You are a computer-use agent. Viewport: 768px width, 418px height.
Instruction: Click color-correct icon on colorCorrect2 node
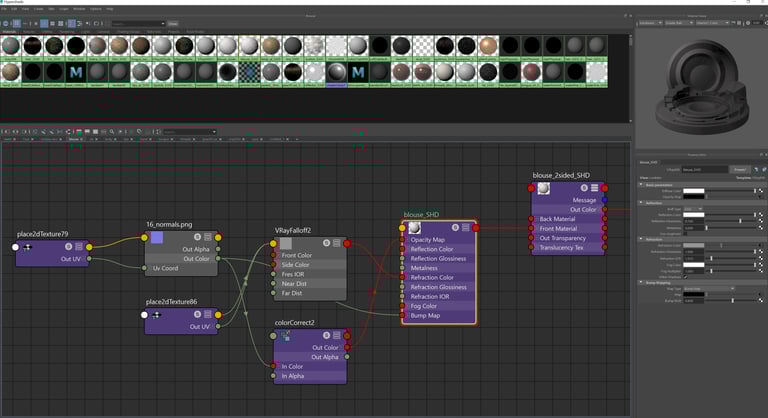(x=286, y=335)
